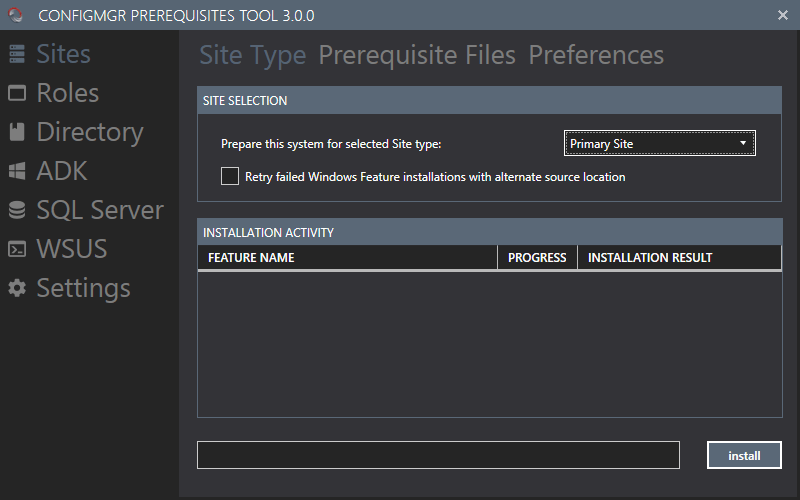This screenshot has height=500, width=800.
Task: Click the Directory book icon
Action: click(17, 132)
